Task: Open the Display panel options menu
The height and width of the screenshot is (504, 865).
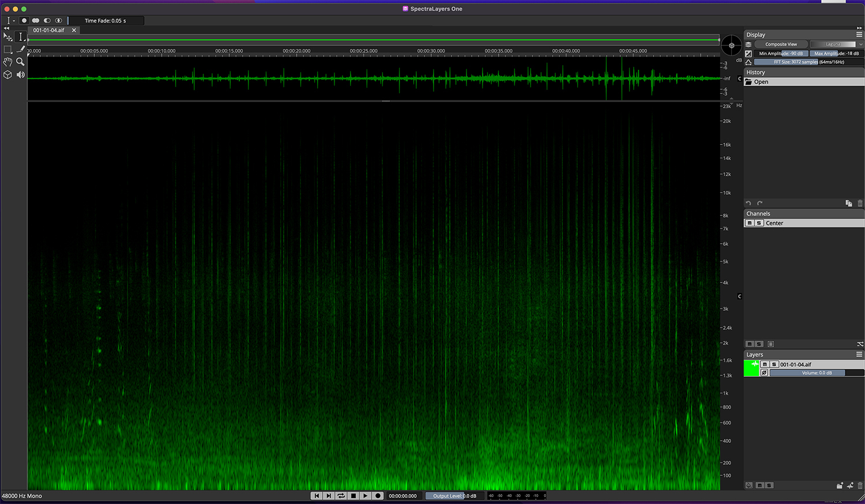Action: [x=859, y=35]
